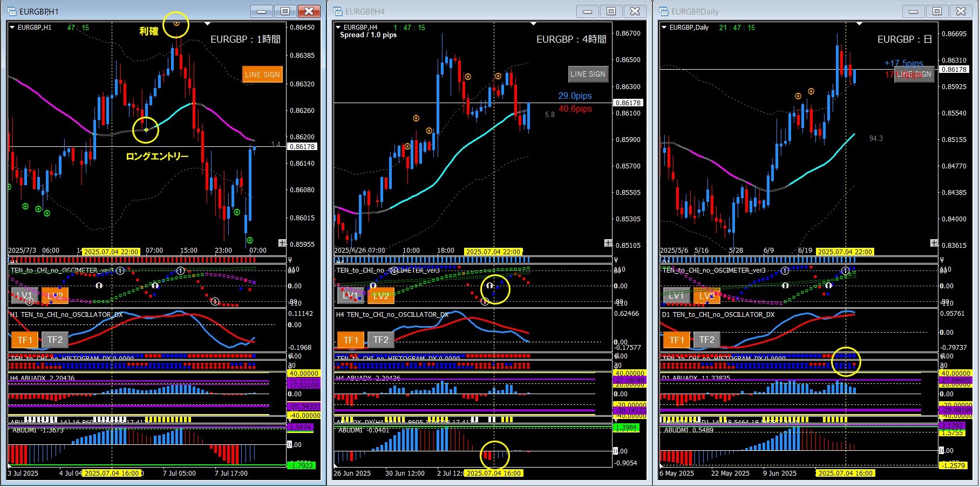Switch on TF2 in the Daily window
This screenshot has height=487, width=980.
coord(707,340)
